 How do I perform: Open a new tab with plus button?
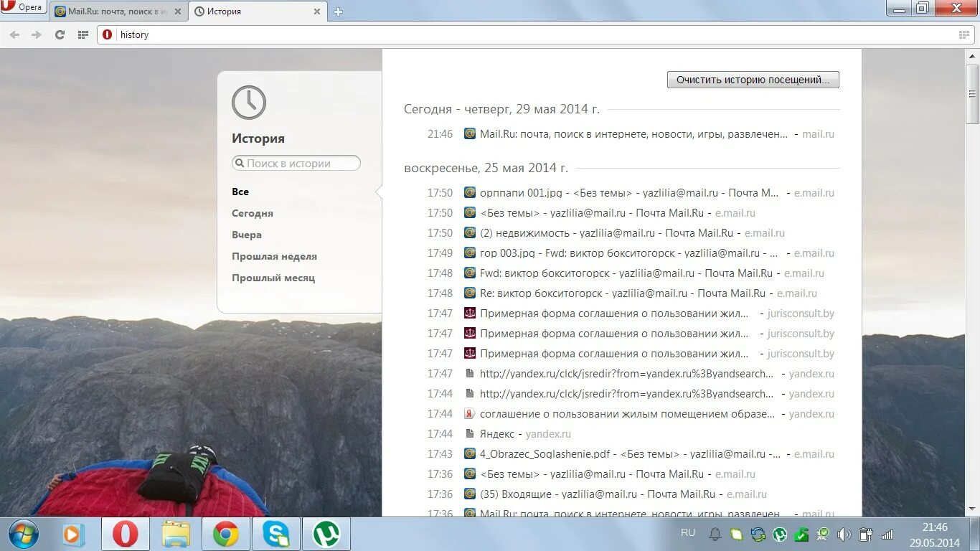pyautogui.click(x=339, y=11)
